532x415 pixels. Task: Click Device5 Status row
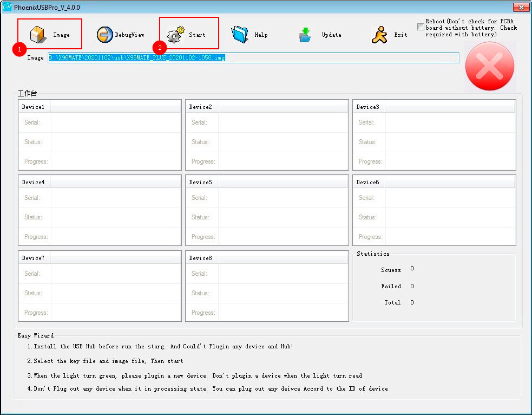(x=267, y=217)
